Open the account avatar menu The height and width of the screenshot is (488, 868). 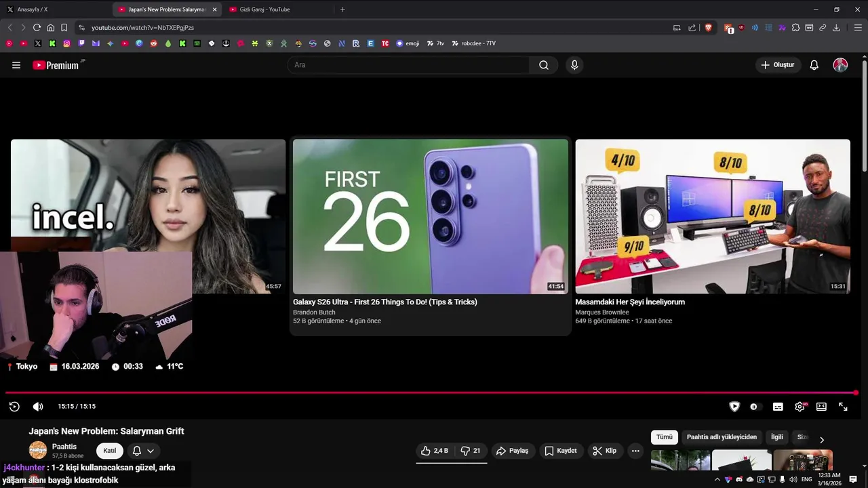click(x=840, y=65)
